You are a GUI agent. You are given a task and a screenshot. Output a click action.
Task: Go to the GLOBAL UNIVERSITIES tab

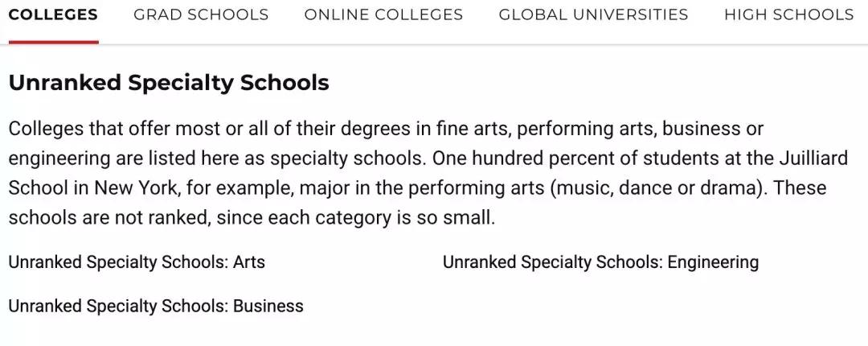pyautogui.click(x=593, y=14)
